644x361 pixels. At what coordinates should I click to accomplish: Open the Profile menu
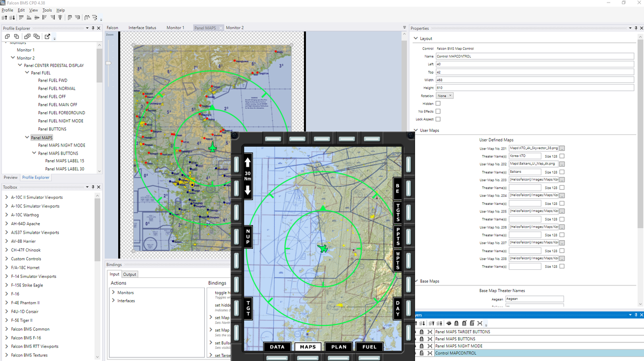(7, 10)
